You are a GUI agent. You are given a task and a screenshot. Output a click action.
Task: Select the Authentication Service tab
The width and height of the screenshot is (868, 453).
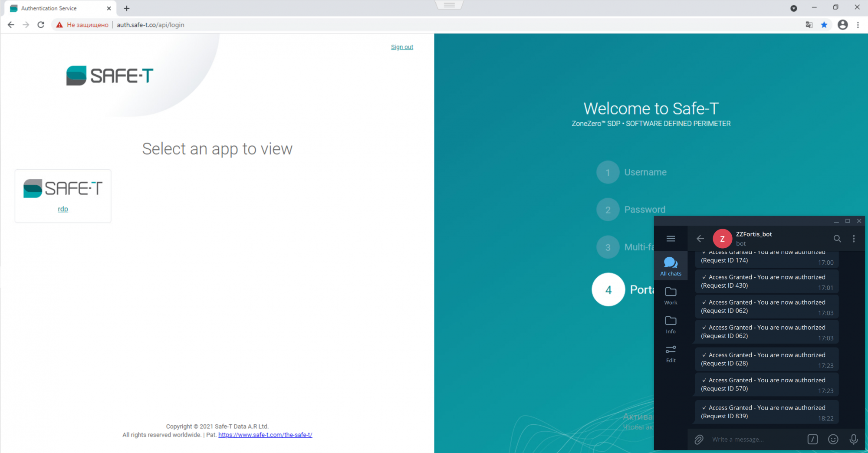click(x=60, y=8)
